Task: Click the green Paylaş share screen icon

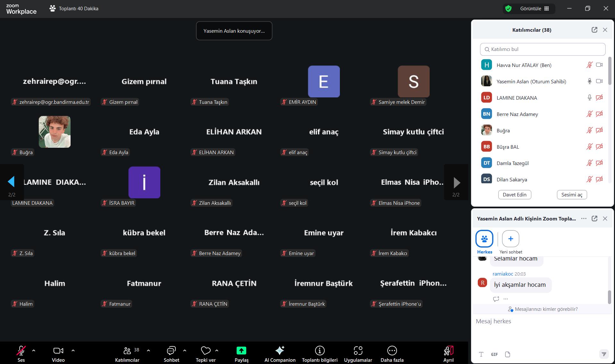Action: coord(241,351)
